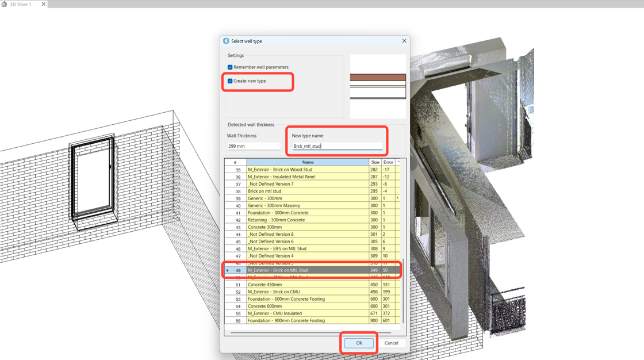Select M_Exterior - Brick on CMU row
The height and width of the screenshot is (360, 644).
coord(312,292)
